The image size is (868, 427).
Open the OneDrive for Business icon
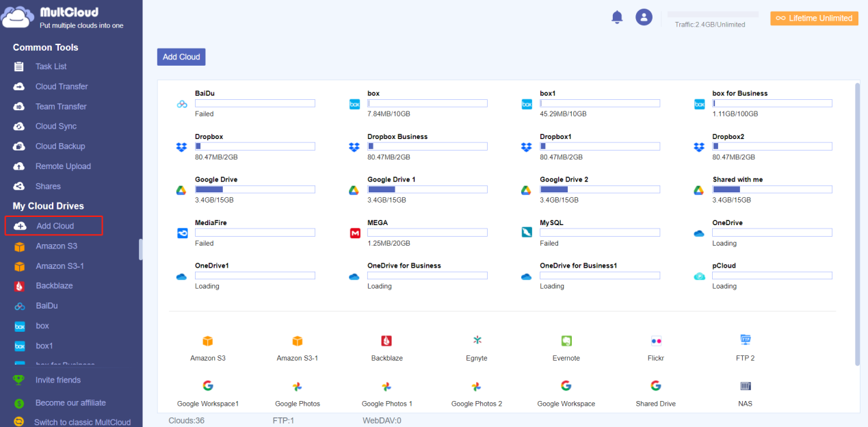tap(354, 276)
